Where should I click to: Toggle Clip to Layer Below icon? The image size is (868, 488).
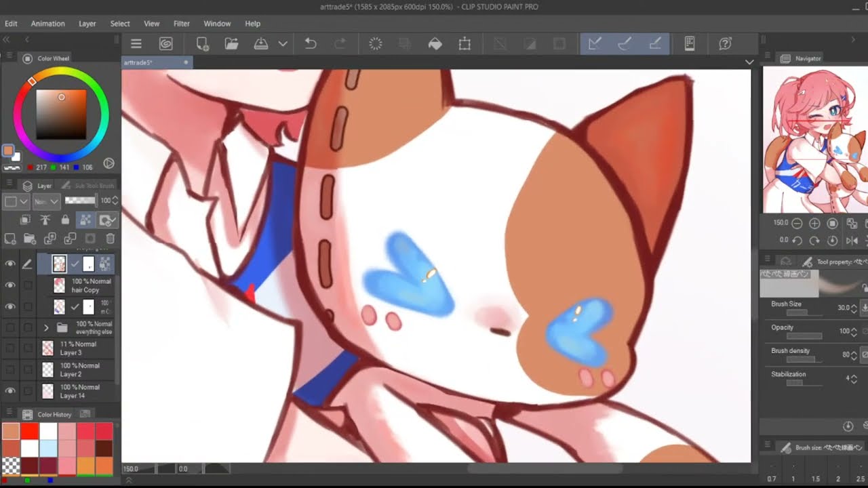(26, 220)
